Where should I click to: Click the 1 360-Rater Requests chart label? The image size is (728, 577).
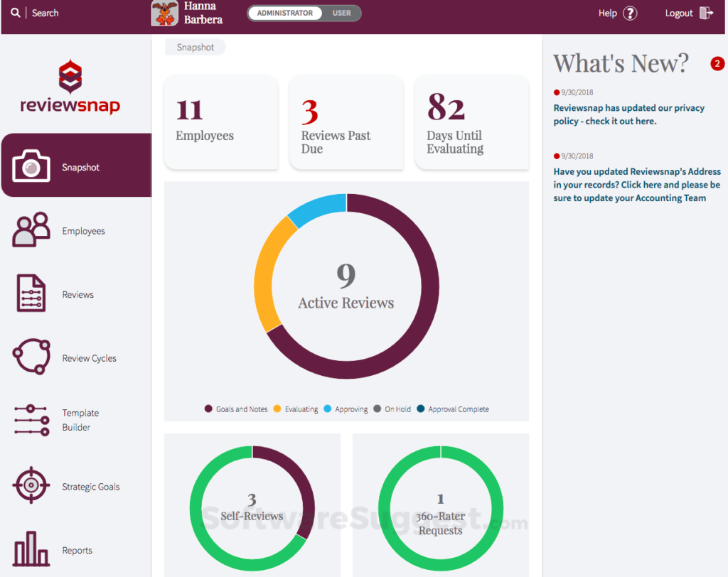(x=440, y=514)
